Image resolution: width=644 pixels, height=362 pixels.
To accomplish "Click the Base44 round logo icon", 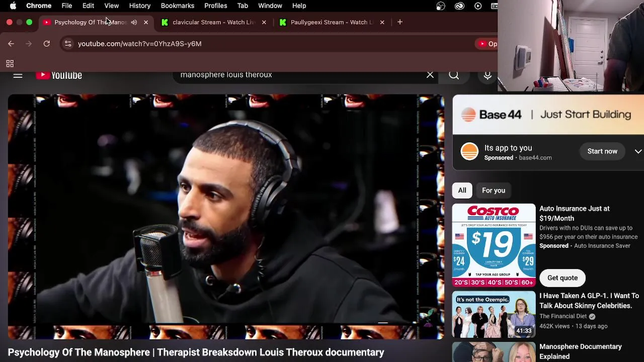I will (469, 151).
